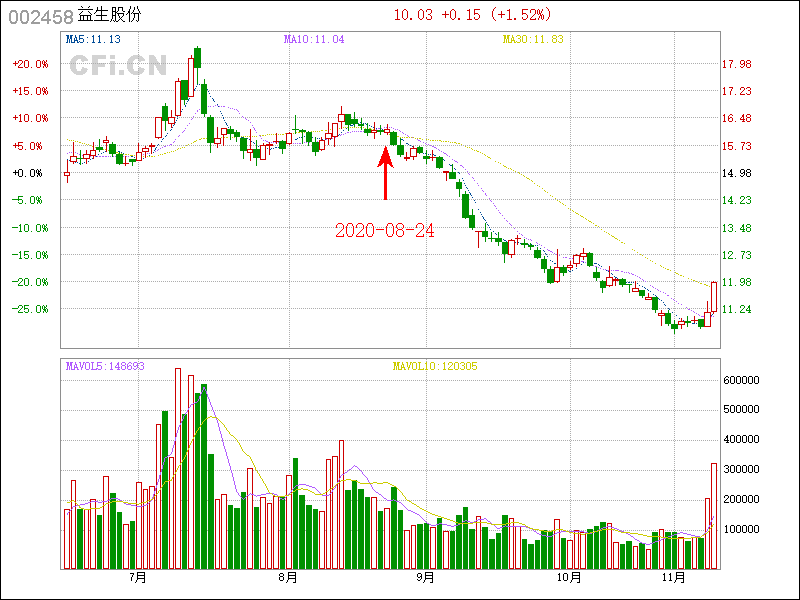
Task: Select the 8月 month axis label
Action: [288, 577]
